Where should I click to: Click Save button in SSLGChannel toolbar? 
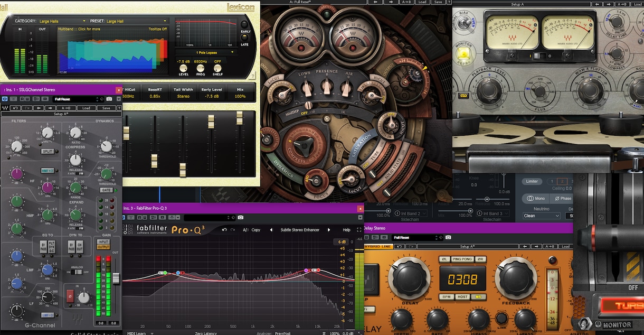106,108
